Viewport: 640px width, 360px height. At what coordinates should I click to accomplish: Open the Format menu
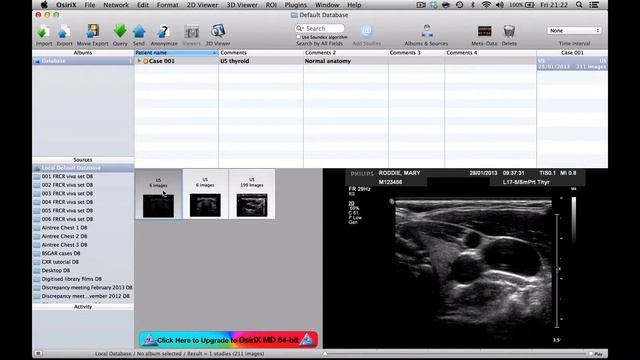pos(167,5)
